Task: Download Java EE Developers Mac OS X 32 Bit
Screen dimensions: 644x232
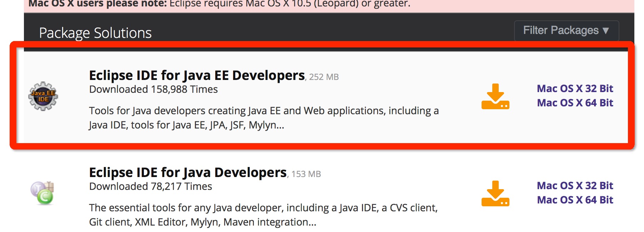Action: [575, 89]
